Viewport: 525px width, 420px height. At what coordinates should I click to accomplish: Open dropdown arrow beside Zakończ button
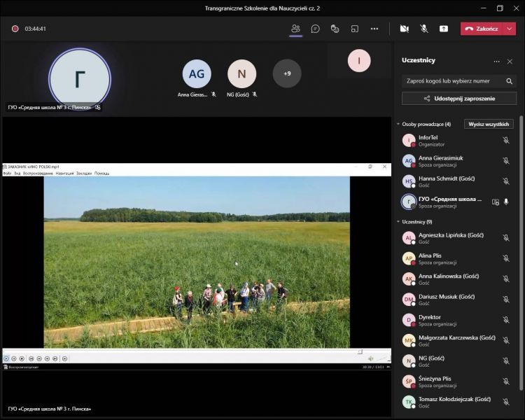(509, 29)
